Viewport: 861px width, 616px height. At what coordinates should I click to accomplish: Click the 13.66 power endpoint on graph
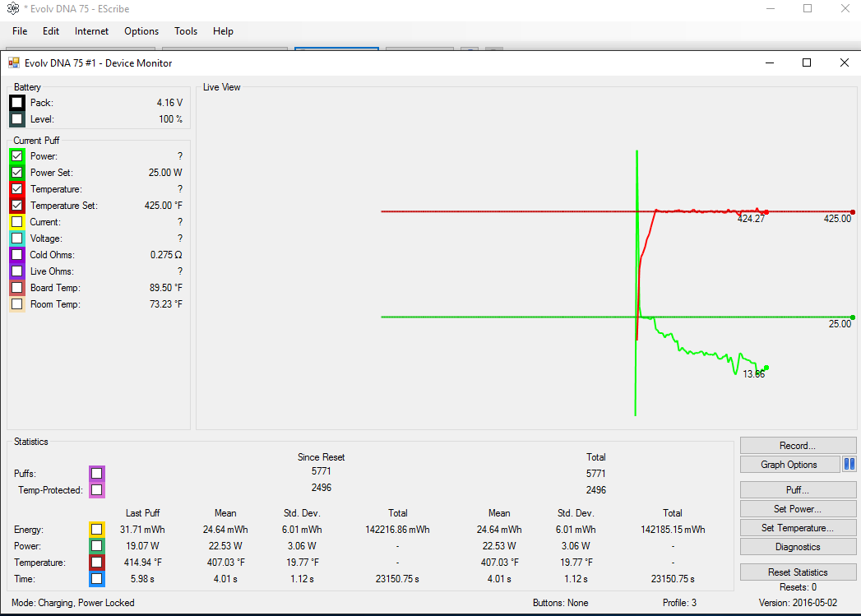tap(766, 368)
